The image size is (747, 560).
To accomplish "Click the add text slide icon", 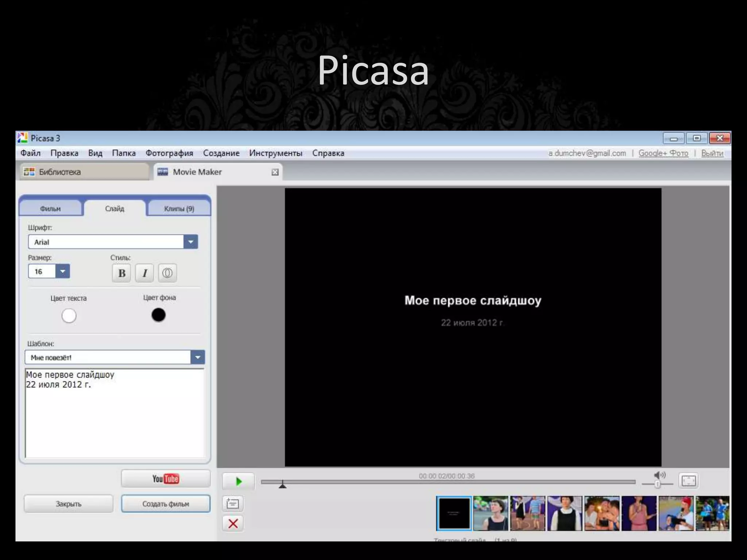I will [x=232, y=504].
